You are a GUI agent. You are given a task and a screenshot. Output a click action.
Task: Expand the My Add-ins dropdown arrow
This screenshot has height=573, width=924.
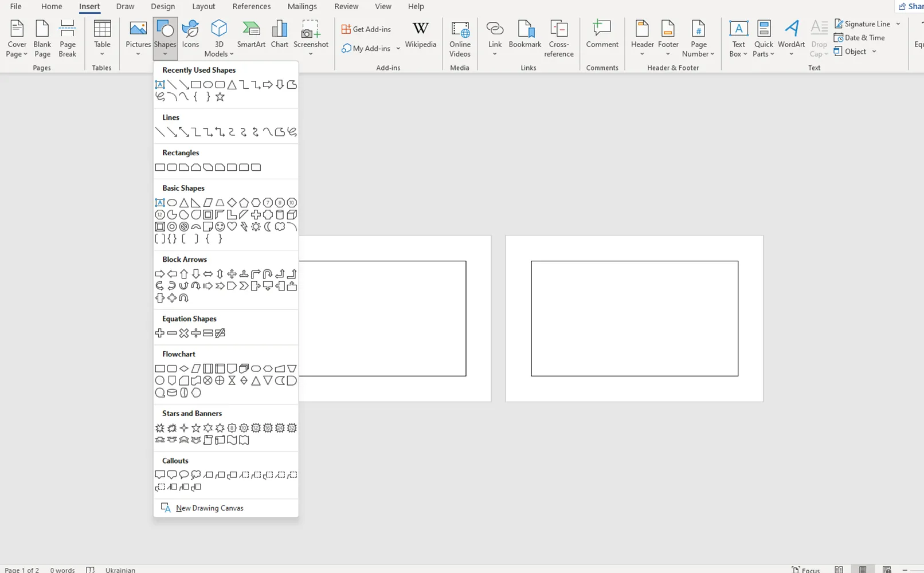pos(398,49)
